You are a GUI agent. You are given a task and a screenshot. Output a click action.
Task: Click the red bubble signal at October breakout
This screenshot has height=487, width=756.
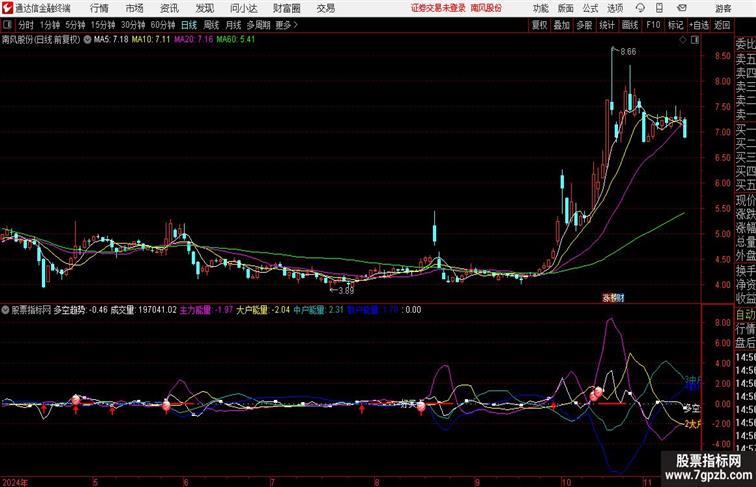tap(597, 393)
